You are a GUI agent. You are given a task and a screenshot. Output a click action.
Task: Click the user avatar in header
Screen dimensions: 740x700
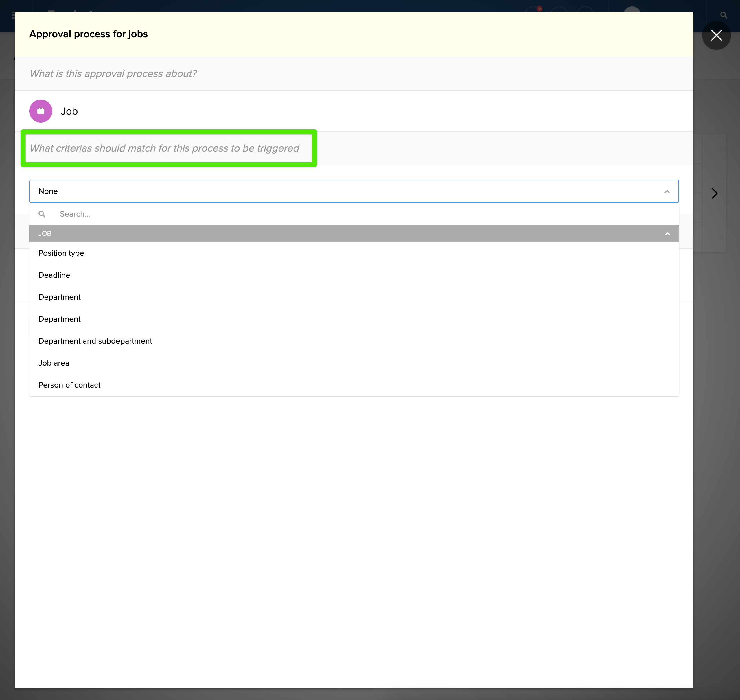[x=632, y=10]
